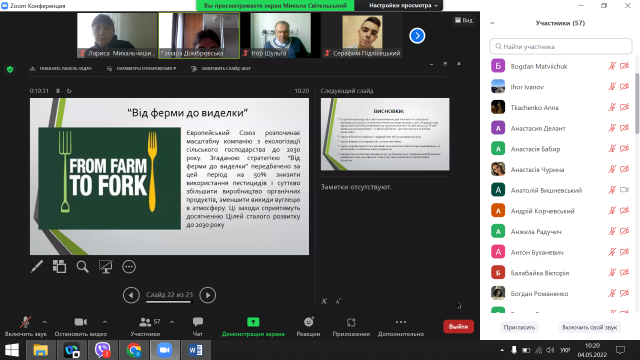Click muted mic icon for Bogdan Matviichuk
The height and width of the screenshot is (360, 640).
point(612,66)
